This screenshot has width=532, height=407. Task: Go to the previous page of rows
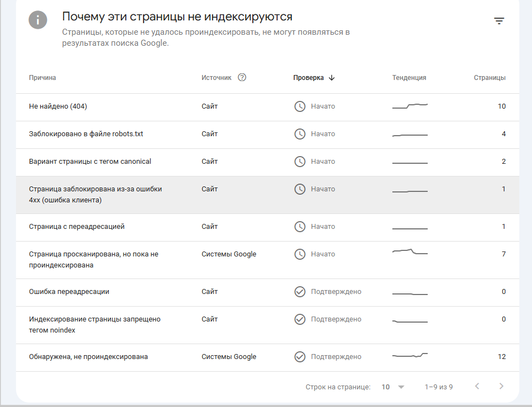point(477,386)
